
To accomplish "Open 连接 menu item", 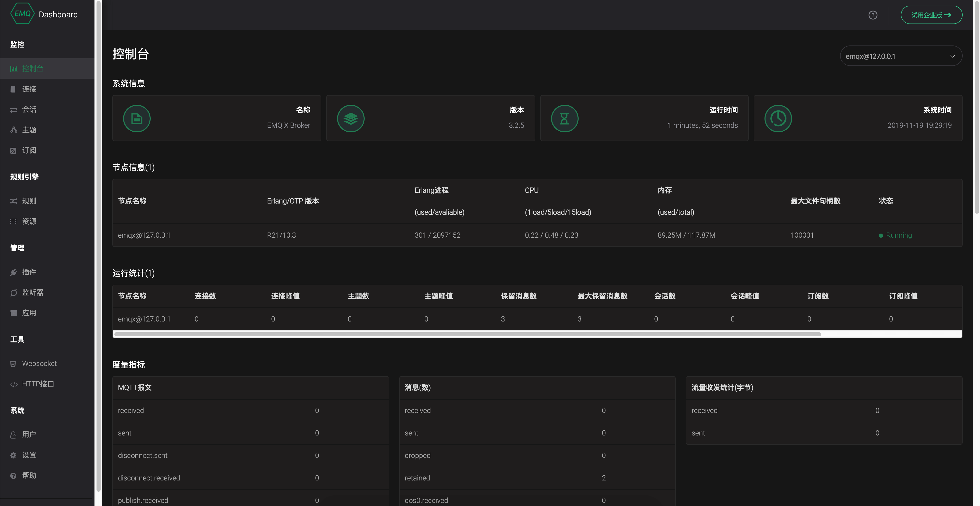I will click(47, 89).
